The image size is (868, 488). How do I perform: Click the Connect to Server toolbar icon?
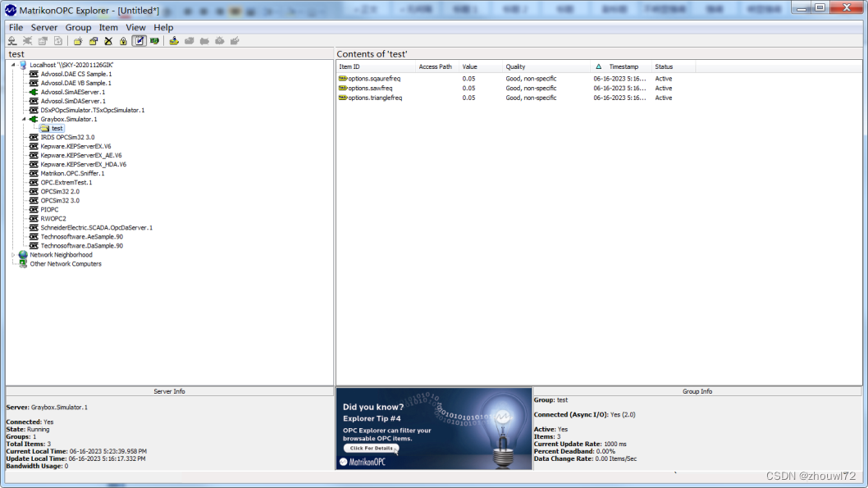(x=12, y=41)
